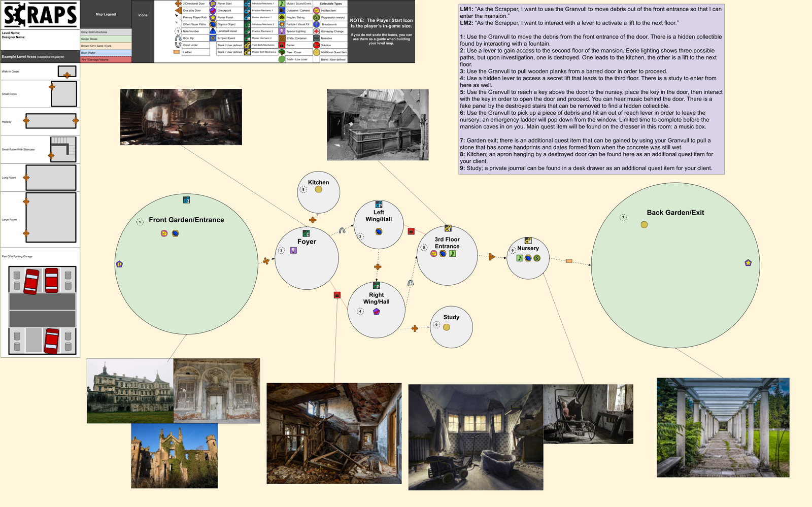Click the hidden item icon in Front Garden
Viewport: 812px width, 507px height.
click(164, 233)
